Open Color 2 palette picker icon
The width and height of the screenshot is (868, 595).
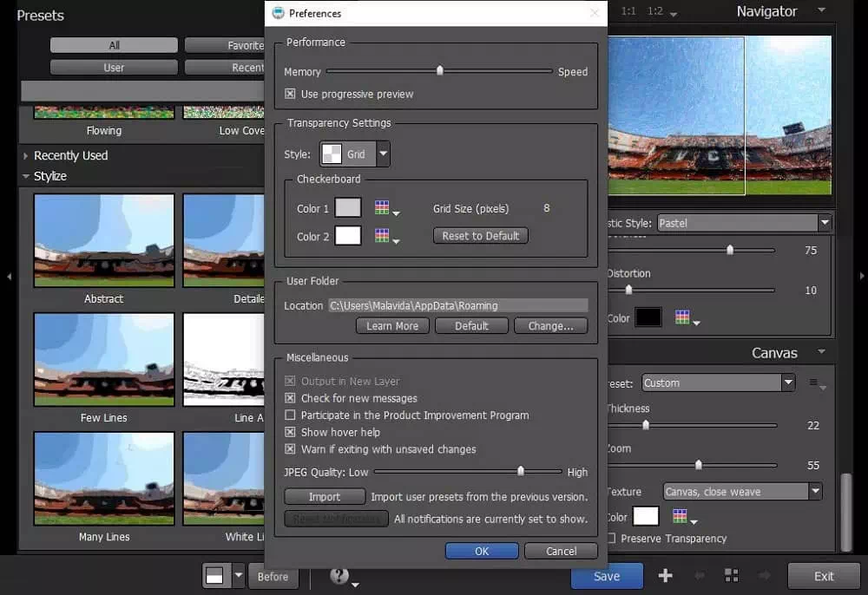click(386, 236)
